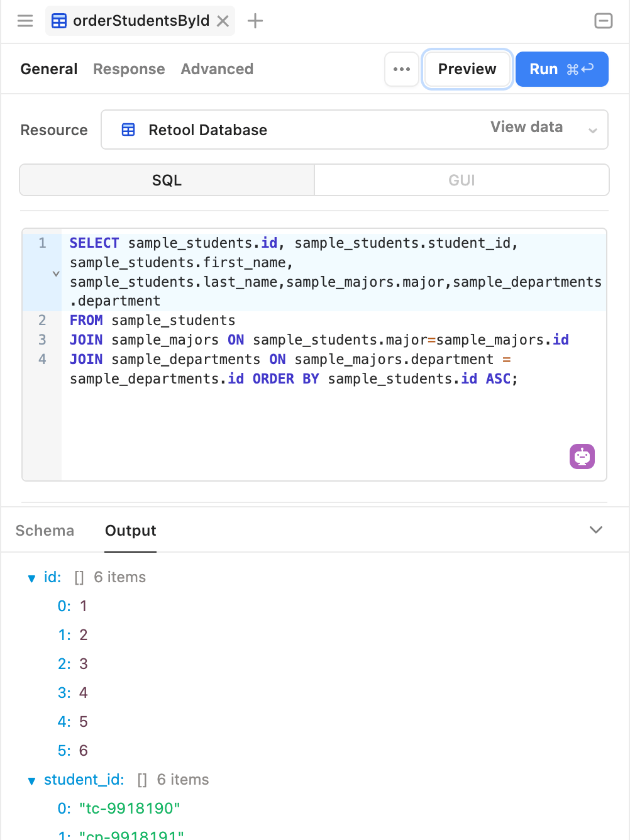Click the id output entry 5: 6
This screenshot has width=630, height=840.
(x=72, y=751)
